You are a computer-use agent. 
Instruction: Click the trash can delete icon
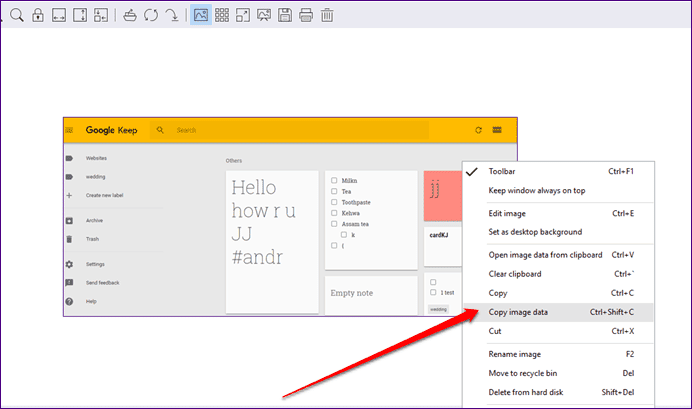click(327, 15)
